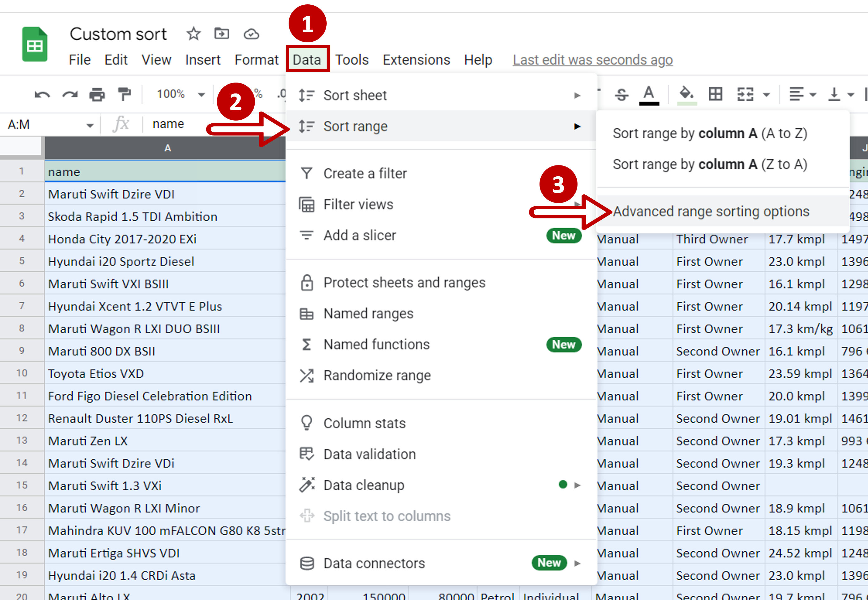Open Named ranges
The image size is (868, 600).
click(x=441, y=313)
